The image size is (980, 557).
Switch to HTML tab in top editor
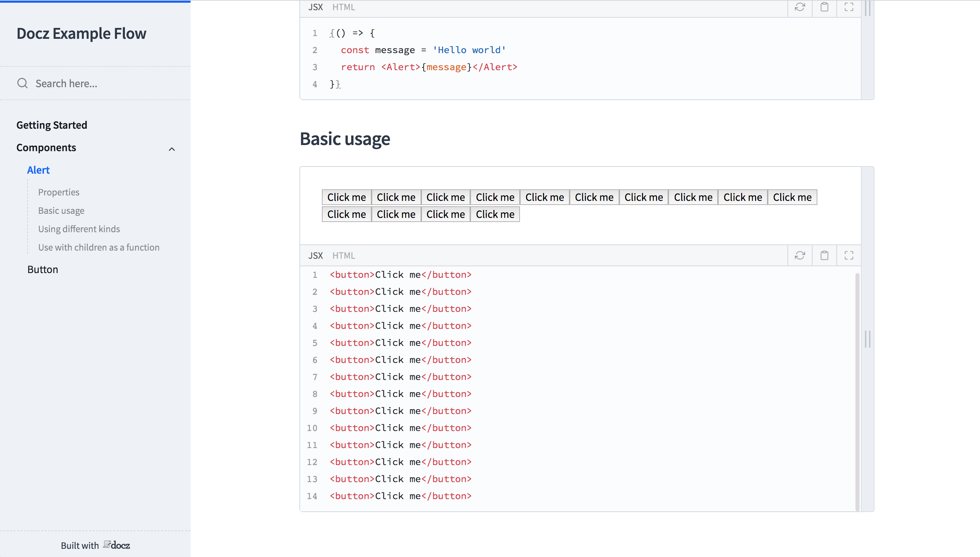click(343, 7)
